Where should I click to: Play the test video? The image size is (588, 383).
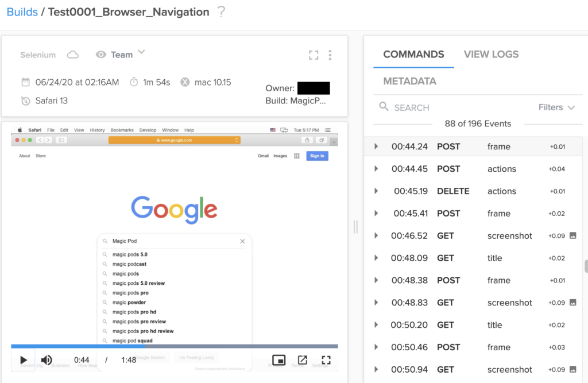[23, 360]
